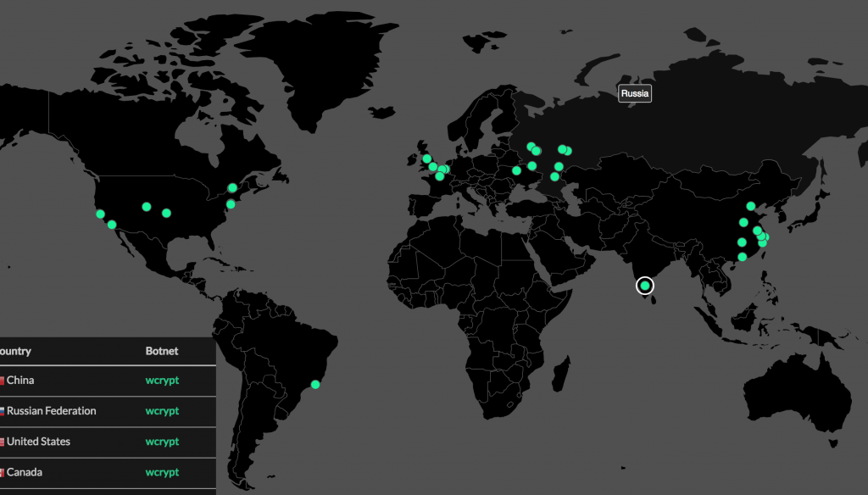Open wcrypt link in United States row

[162, 442]
